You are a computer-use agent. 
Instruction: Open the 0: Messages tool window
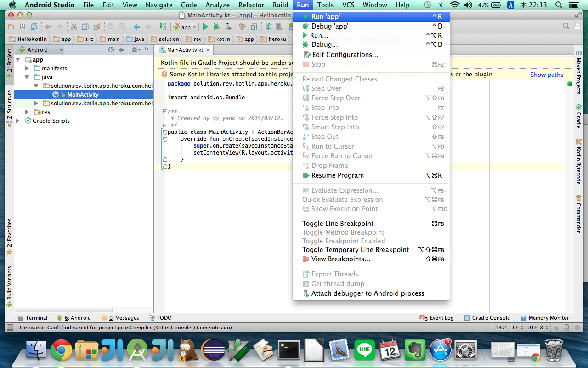tap(120, 318)
